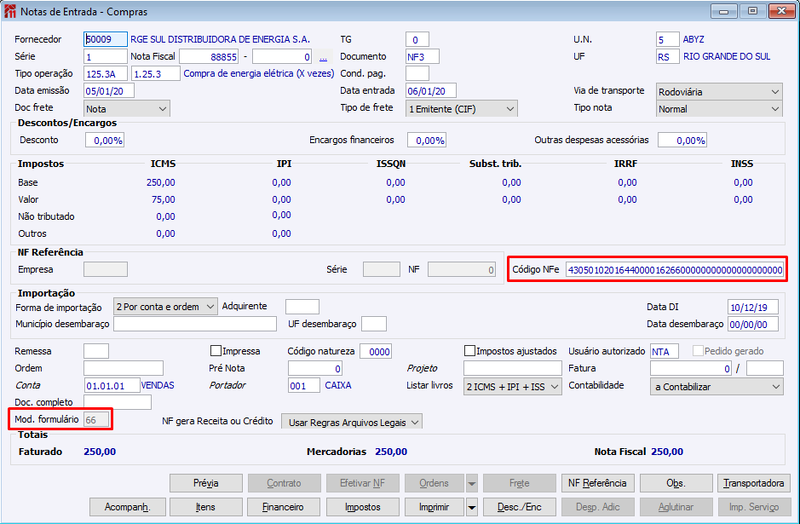Open the Tipo de frete combo box
The width and height of the screenshot is (800, 524).
461,109
